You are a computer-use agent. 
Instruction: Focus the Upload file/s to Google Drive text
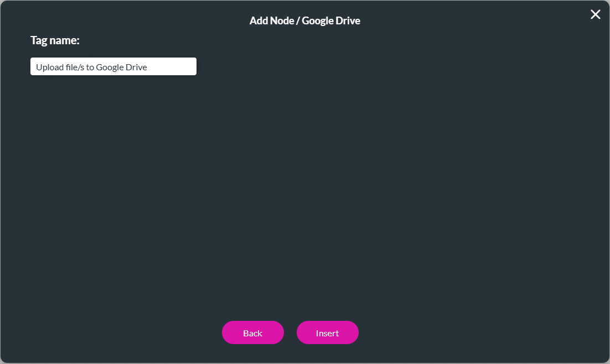coord(113,66)
